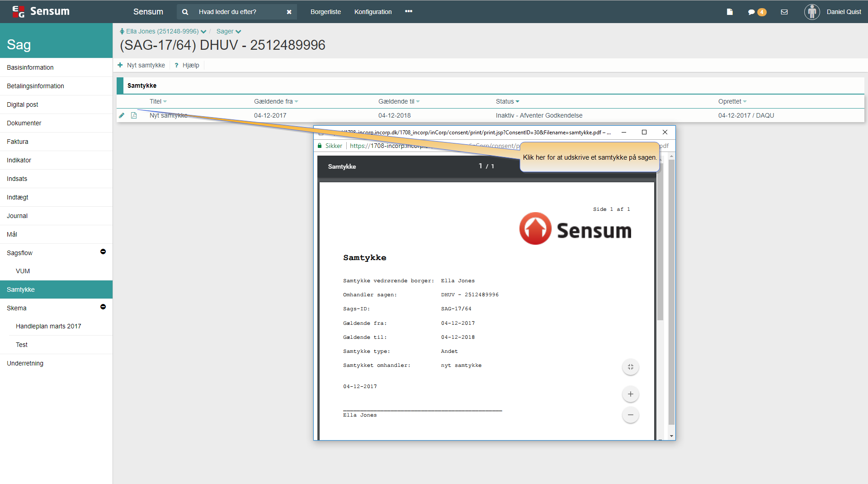Open Borgerliste in the top menu
This screenshot has height=484, width=868.
coord(325,12)
